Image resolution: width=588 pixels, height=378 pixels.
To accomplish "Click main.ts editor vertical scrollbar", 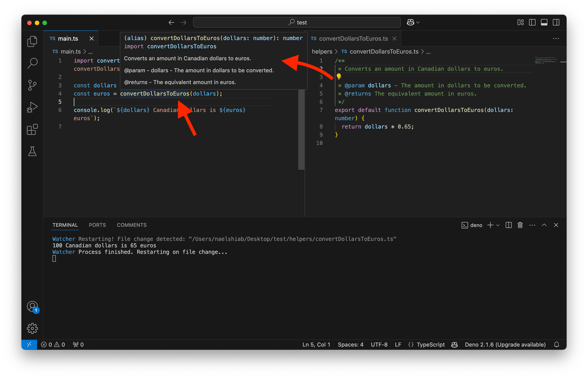I will 301,130.
